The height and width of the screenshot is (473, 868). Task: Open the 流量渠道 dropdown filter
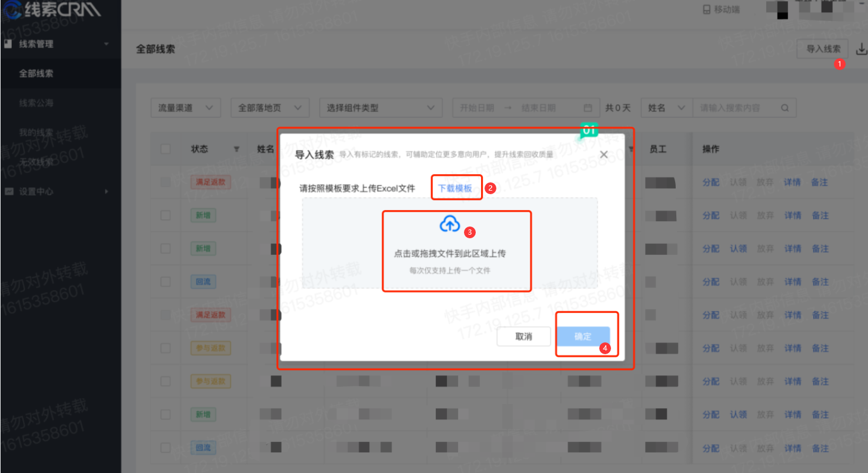[x=185, y=108]
